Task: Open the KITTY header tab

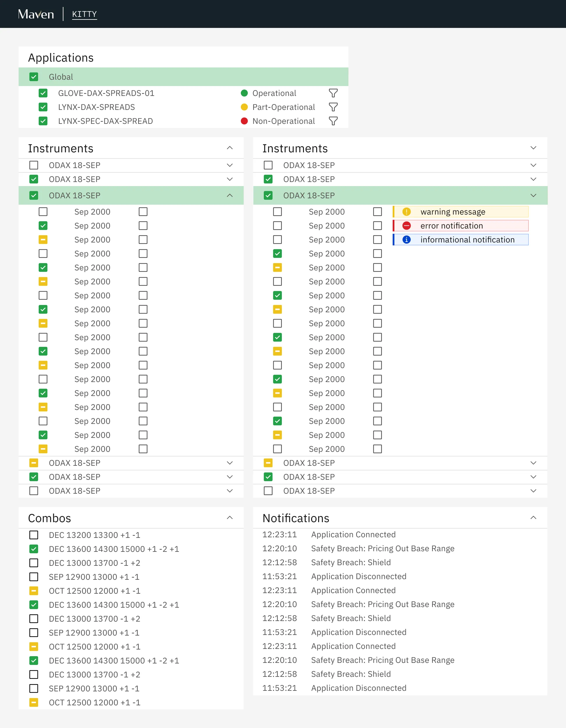Action: click(x=84, y=14)
